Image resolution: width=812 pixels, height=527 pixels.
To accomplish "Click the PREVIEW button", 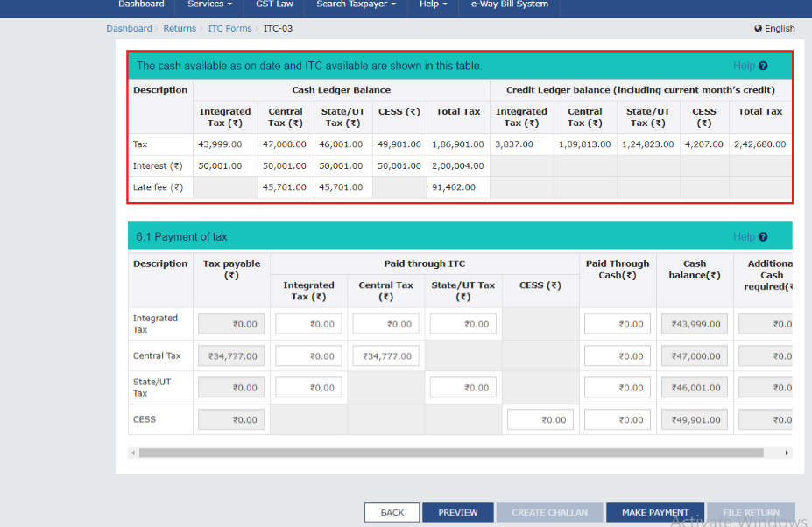I will click(x=458, y=512).
